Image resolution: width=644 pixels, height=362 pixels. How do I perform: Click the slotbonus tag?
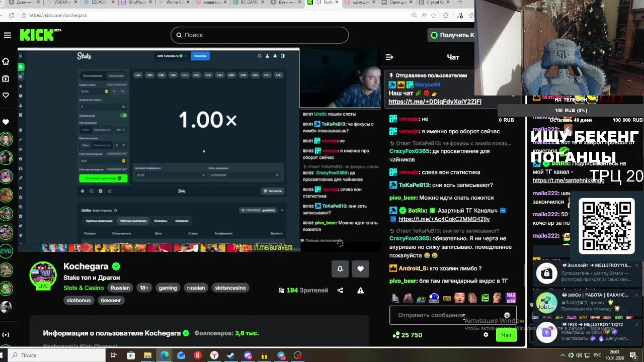(x=78, y=300)
